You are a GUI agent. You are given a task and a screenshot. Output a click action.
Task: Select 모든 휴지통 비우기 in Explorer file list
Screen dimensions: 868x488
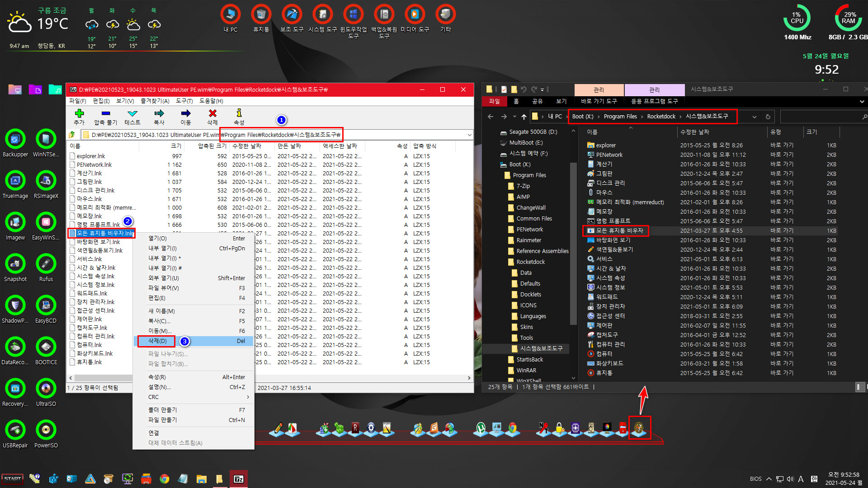(619, 231)
